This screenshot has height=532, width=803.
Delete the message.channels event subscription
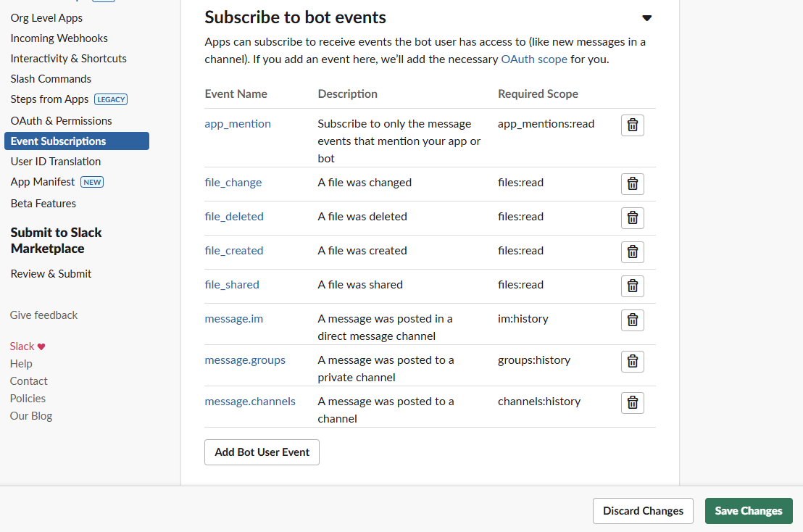[633, 403]
